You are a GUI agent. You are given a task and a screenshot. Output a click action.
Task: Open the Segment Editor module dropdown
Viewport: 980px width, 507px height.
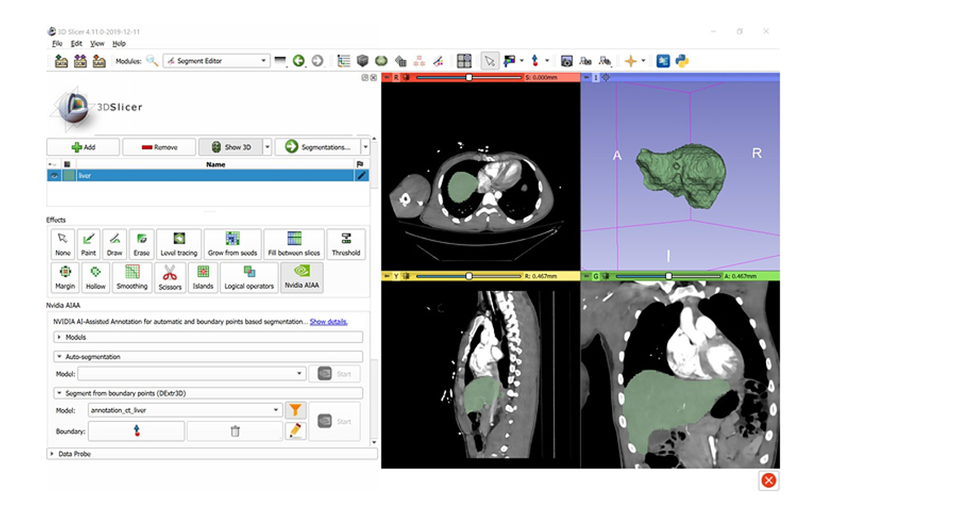[x=216, y=61]
